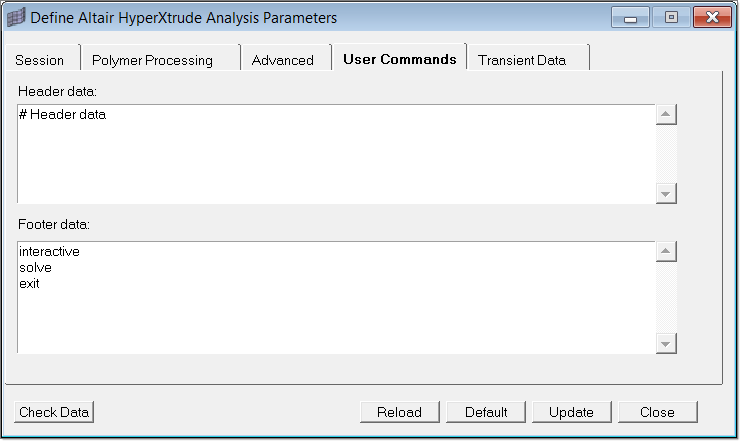
Task: Restore settings with Default button
Action: pyautogui.click(x=486, y=412)
